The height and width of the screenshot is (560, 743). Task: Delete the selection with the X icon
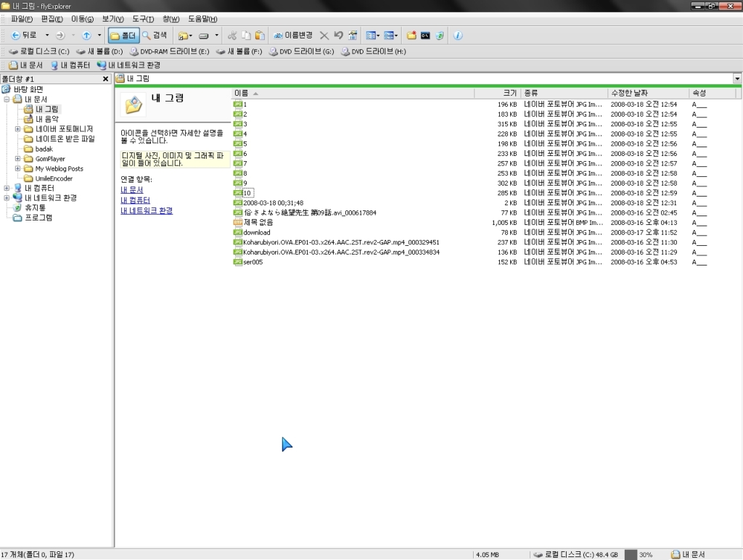pyautogui.click(x=324, y=36)
